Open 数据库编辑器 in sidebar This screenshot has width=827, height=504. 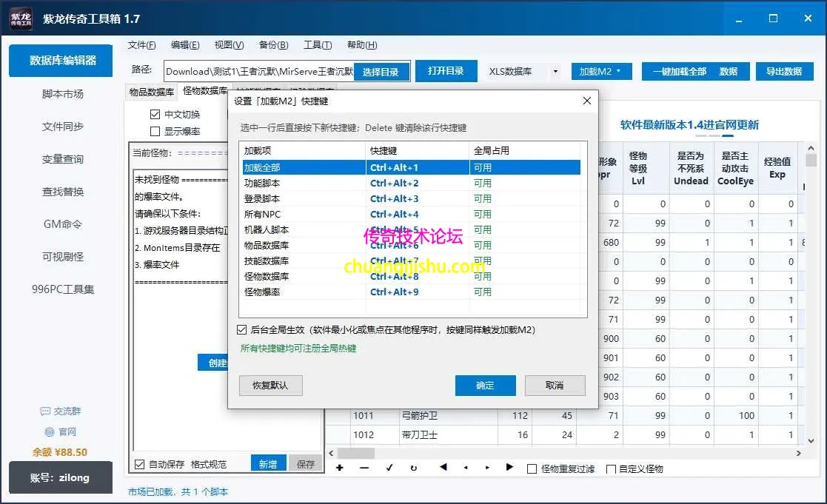click(61, 61)
